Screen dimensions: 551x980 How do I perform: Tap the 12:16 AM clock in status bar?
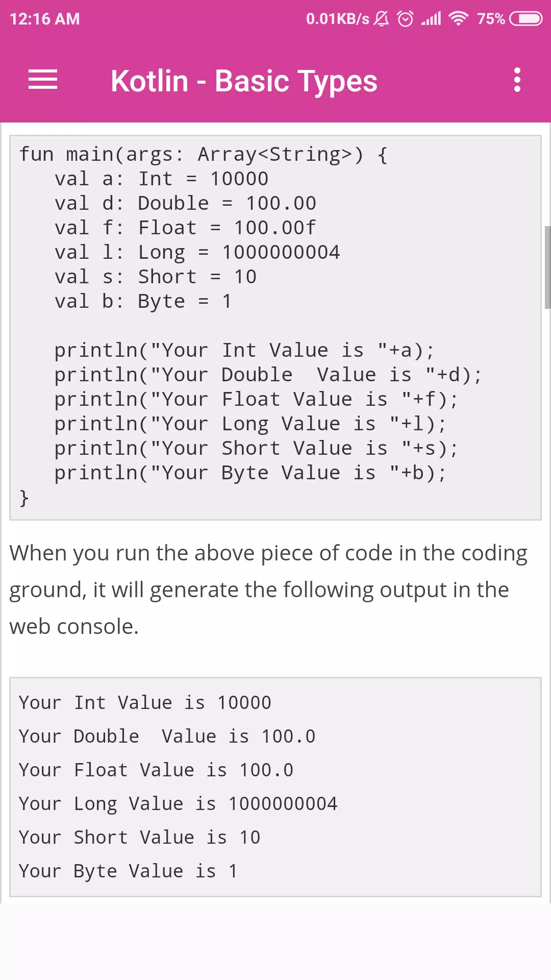(45, 19)
